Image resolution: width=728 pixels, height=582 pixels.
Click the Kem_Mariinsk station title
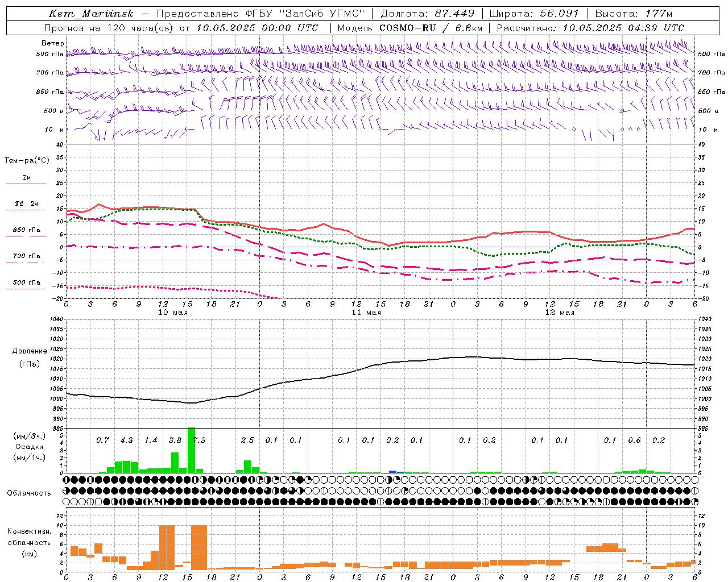point(92,14)
